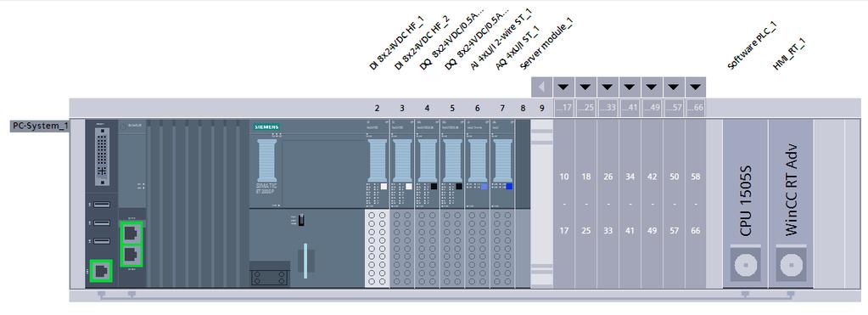Expand the ...17 slot group dropdown
This screenshot has height=315, width=868.
[563, 87]
